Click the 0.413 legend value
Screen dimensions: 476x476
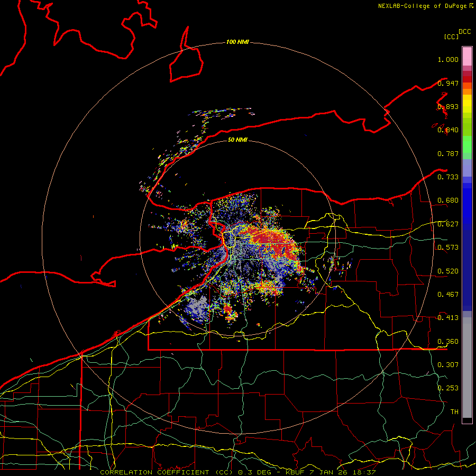tap(448, 318)
